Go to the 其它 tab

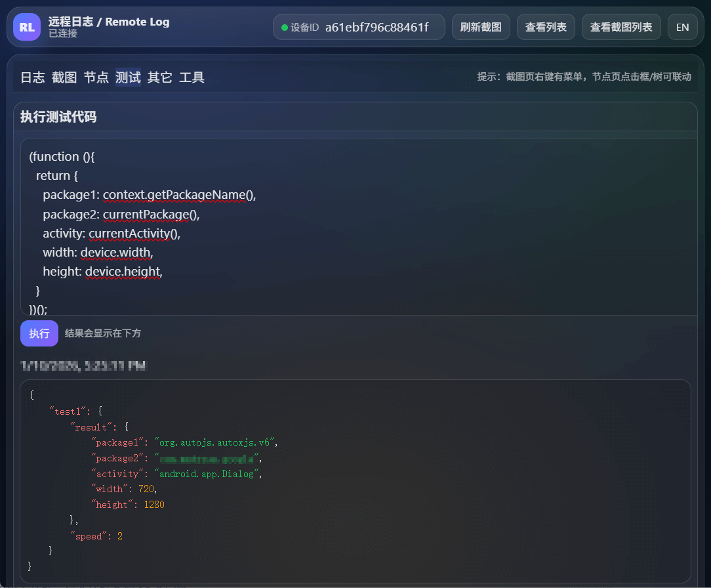[x=159, y=77]
